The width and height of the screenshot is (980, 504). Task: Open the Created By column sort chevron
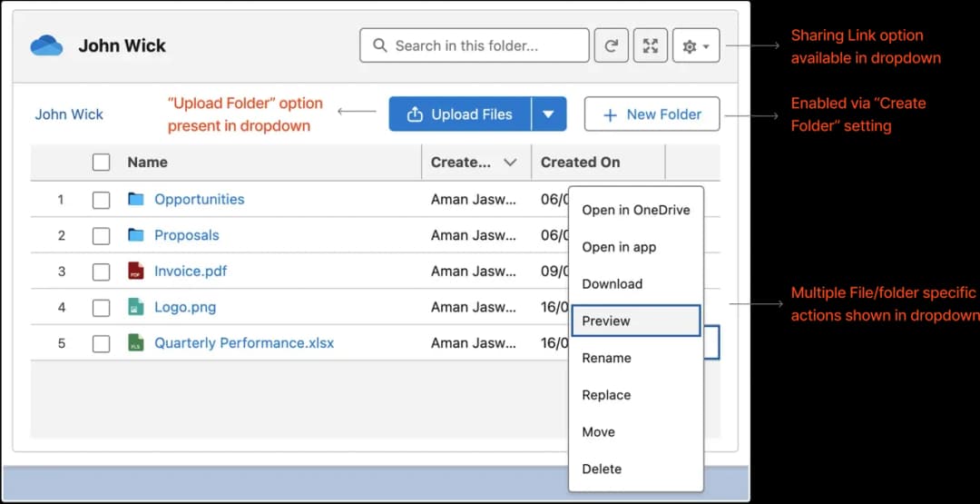(510, 163)
